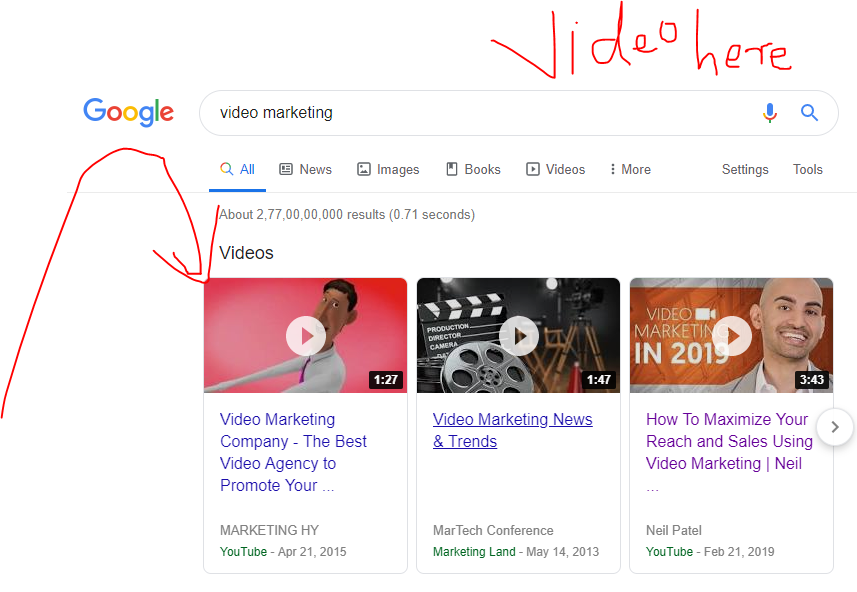Switch to the Images tab

coord(388,170)
